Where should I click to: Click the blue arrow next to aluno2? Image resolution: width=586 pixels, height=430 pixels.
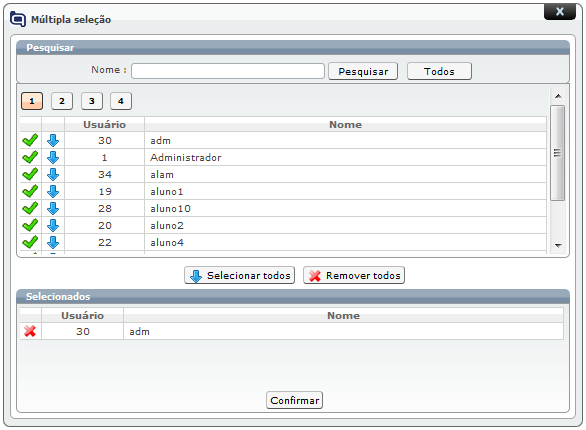53,225
